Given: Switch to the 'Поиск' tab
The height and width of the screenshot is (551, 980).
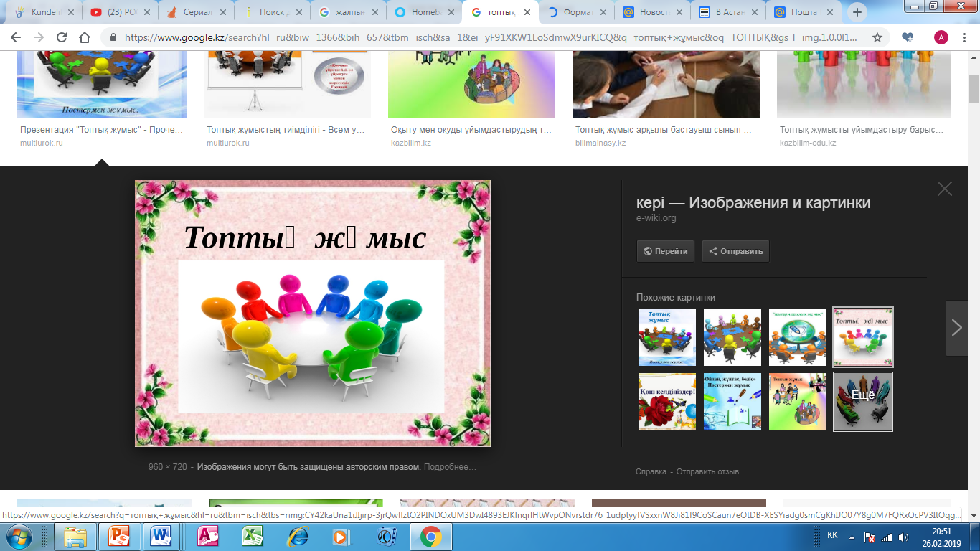Looking at the screenshot, I should pyautogui.click(x=273, y=12).
